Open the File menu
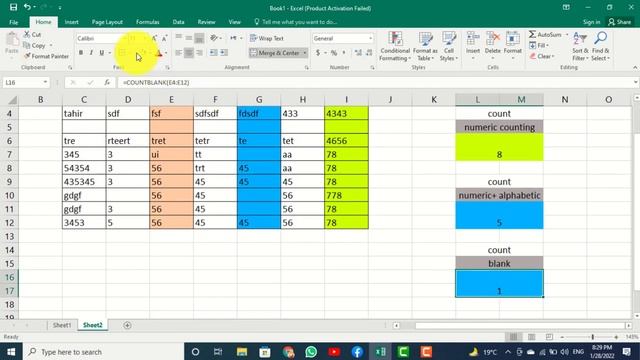The image size is (640, 360). [x=13, y=22]
